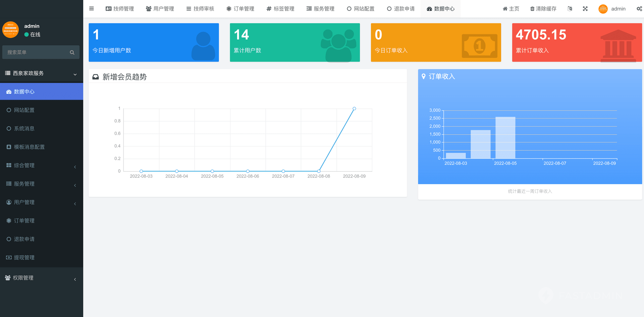This screenshot has width=644, height=317.
Task: Open 模板消息配置 in the sidebar
Action: 29,147
